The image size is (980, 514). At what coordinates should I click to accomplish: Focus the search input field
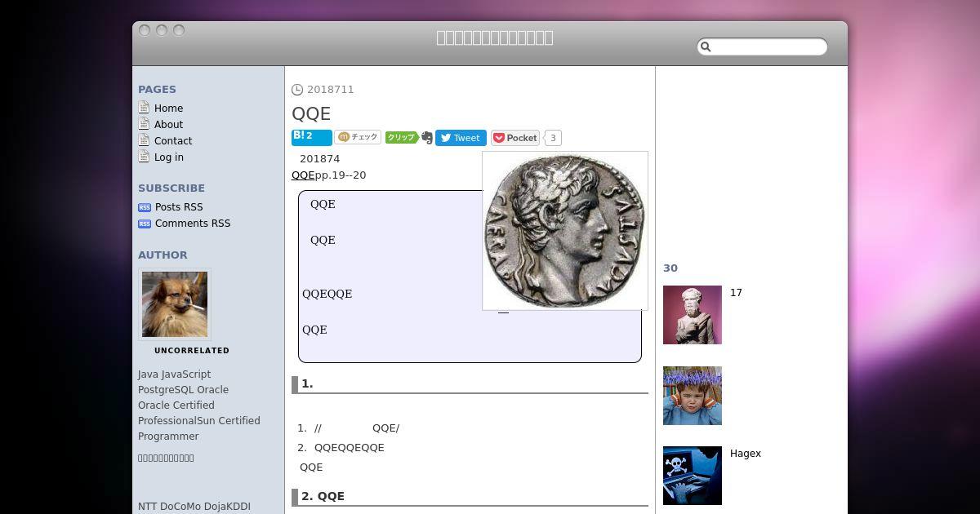pyautogui.click(x=762, y=47)
